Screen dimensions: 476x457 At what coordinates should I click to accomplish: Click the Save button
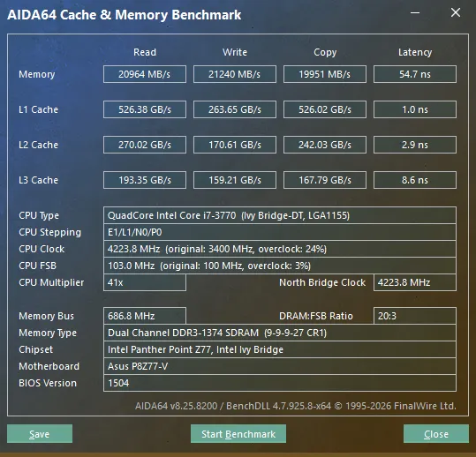[x=40, y=434]
